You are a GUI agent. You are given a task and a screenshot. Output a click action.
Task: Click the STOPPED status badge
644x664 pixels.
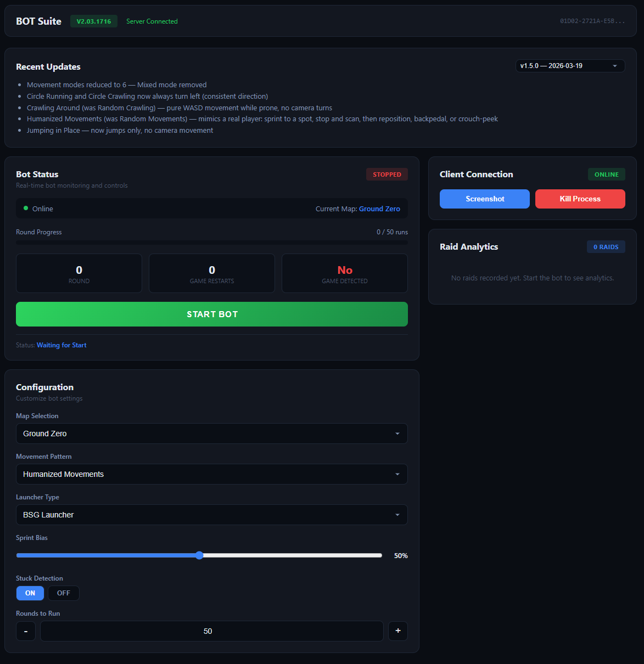387,175
